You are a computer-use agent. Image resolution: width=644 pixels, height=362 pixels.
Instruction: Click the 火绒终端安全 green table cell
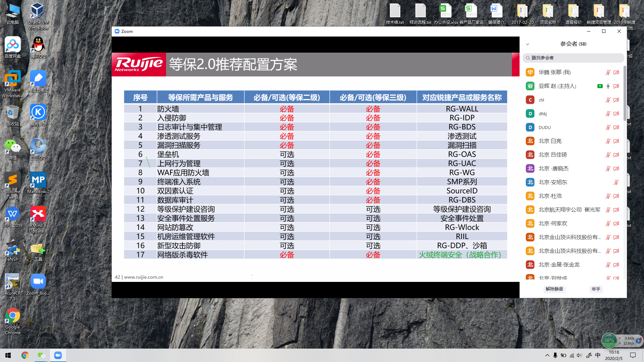coord(462,255)
